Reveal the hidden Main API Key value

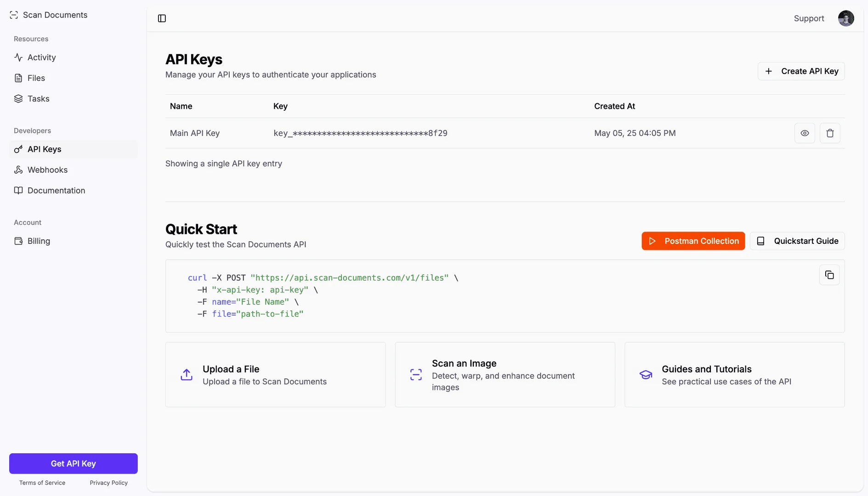tap(805, 133)
